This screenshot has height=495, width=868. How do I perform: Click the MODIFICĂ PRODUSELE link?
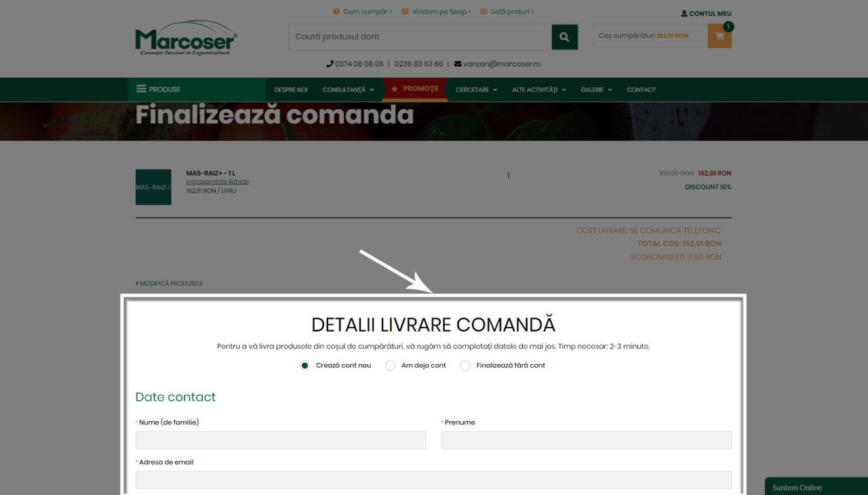tap(170, 283)
